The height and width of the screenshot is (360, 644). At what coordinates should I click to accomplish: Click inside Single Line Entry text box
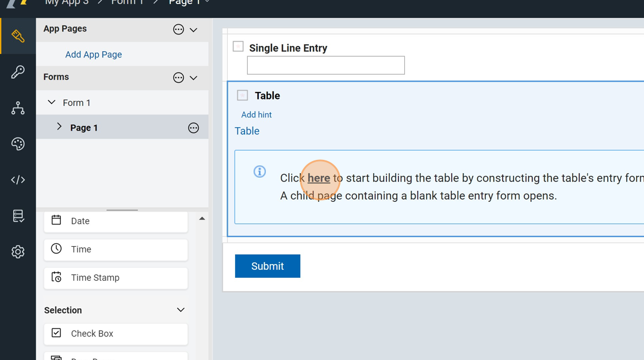point(325,66)
